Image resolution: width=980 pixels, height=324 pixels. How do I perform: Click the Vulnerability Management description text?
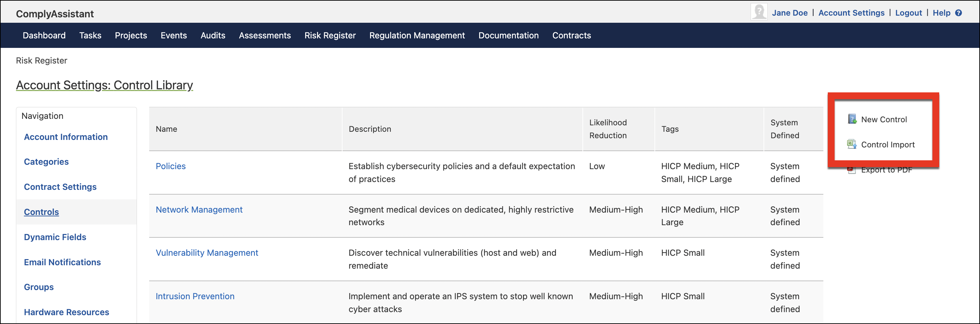(452, 259)
